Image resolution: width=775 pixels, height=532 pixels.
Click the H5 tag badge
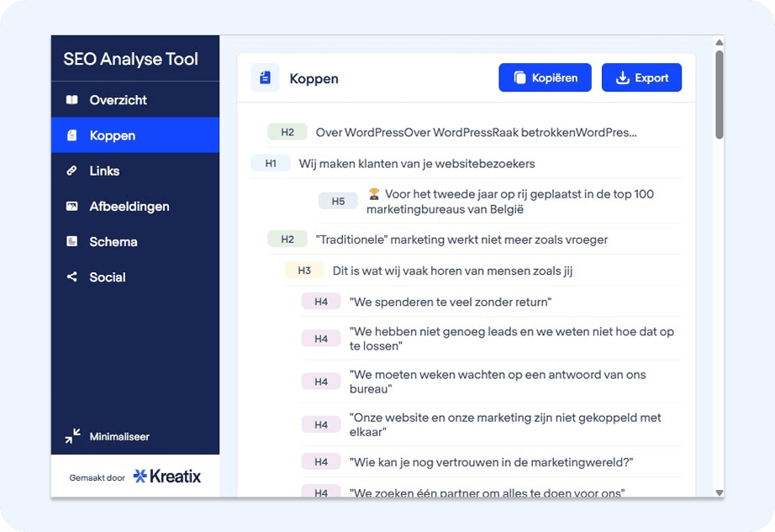338,201
